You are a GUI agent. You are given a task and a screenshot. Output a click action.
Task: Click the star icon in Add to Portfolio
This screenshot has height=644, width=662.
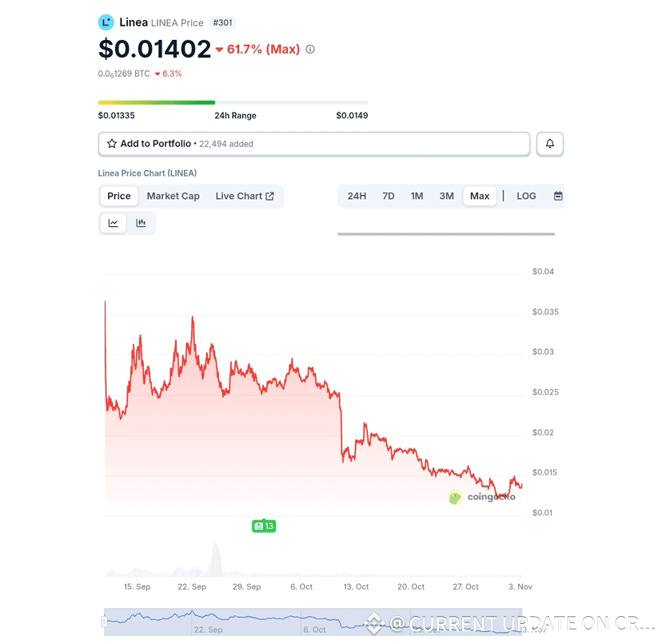click(x=112, y=144)
